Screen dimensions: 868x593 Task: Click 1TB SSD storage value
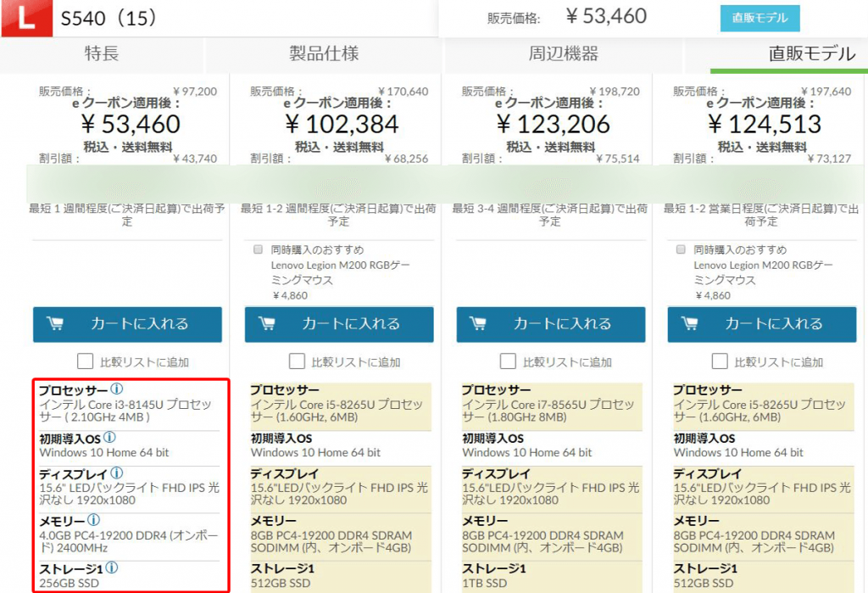(x=484, y=583)
